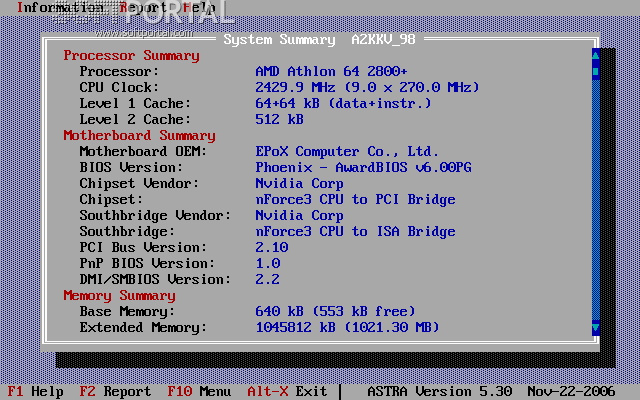Open the Help menu in top bar
The height and width of the screenshot is (400, 640).
(200, 7)
